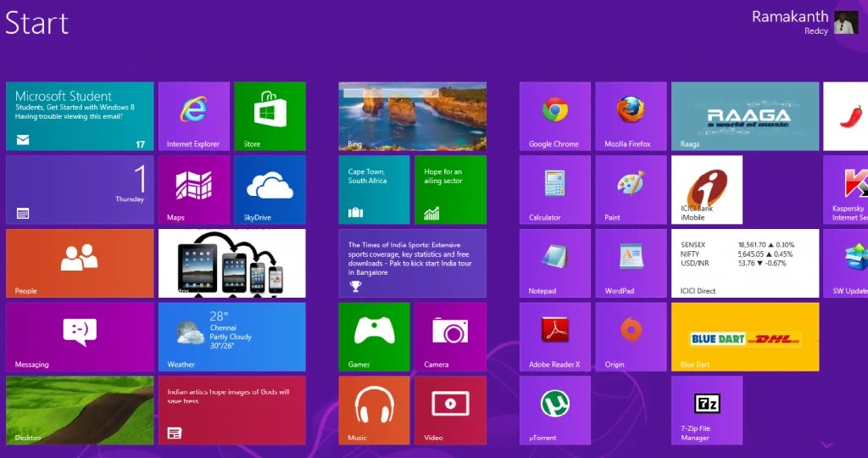Open the Times of India Sports tile
The width and height of the screenshot is (868, 458).
pyautogui.click(x=413, y=263)
